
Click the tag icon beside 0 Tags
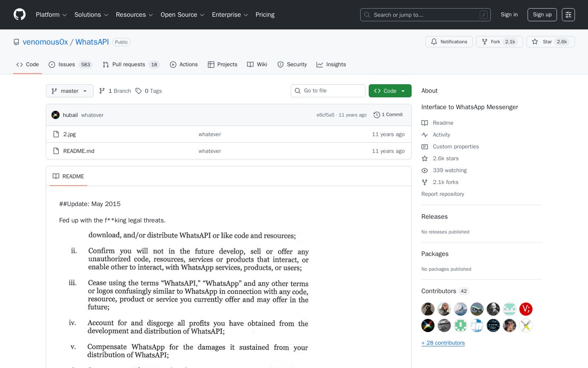tap(139, 91)
